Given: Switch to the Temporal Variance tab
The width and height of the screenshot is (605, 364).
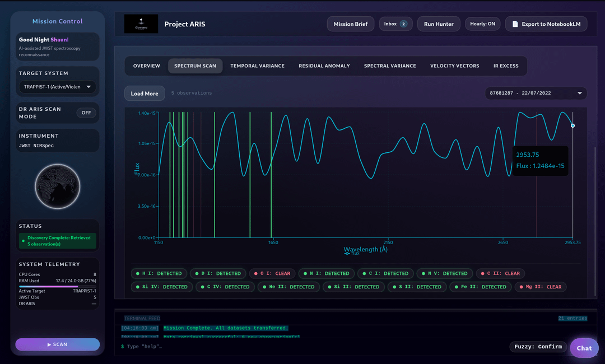Looking at the screenshot, I should [257, 66].
